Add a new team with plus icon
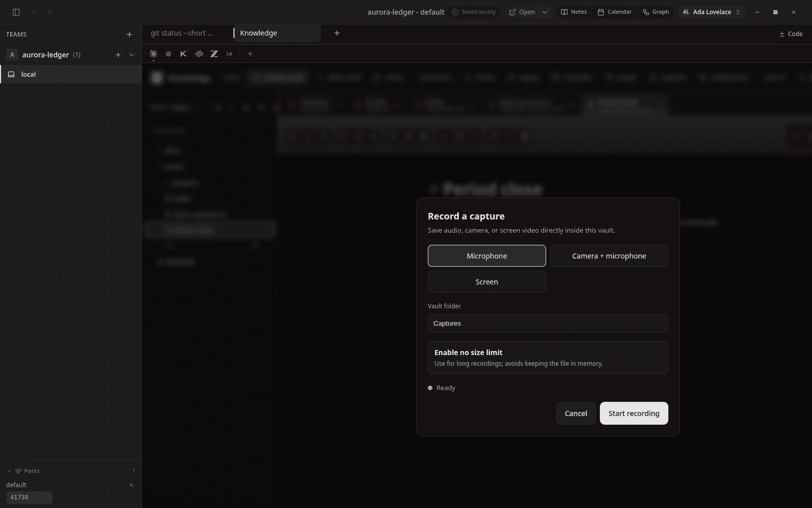Viewport: 812px width, 508px height. click(x=129, y=35)
